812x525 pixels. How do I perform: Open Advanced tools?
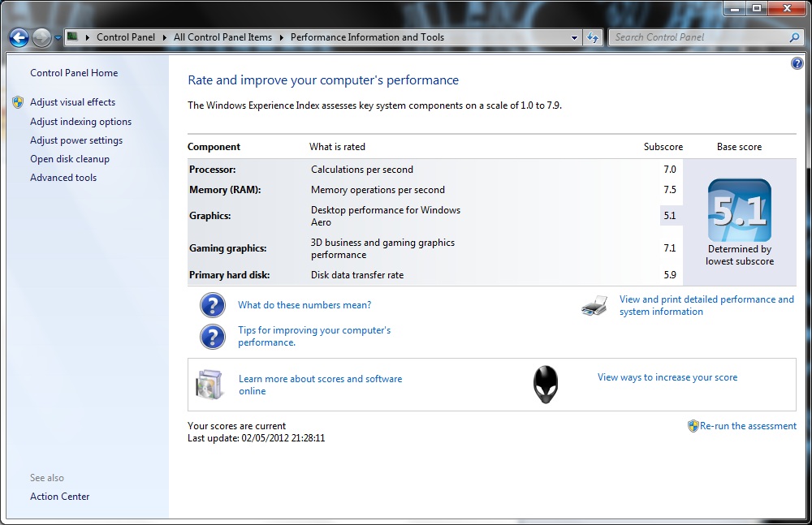pyautogui.click(x=63, y=178)
